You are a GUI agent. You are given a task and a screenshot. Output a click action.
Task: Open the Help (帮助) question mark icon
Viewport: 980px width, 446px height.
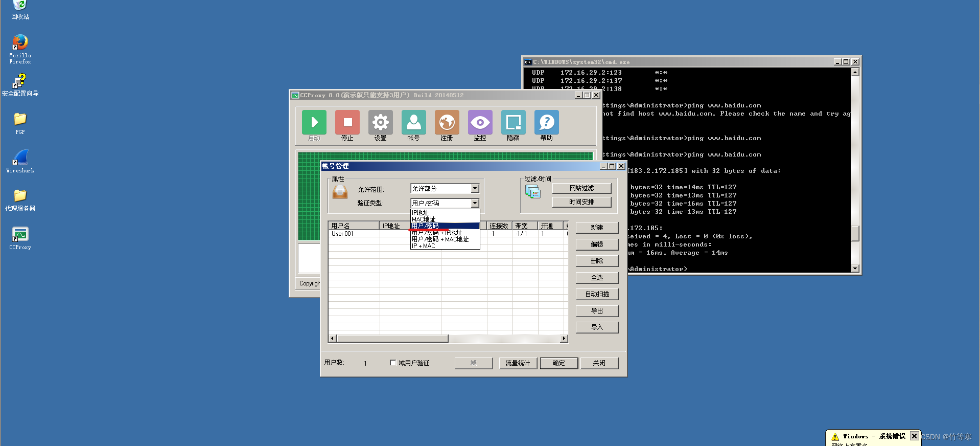click(547, 122)
